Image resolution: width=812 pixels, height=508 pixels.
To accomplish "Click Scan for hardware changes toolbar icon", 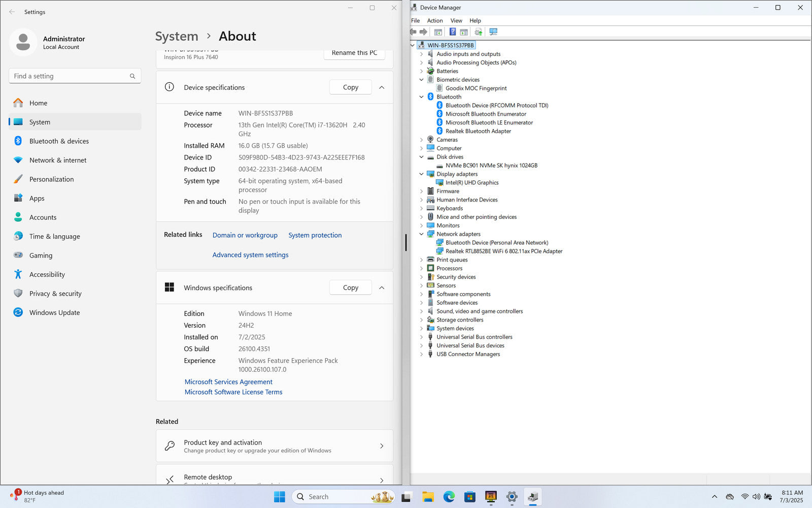I will [493, 32].
